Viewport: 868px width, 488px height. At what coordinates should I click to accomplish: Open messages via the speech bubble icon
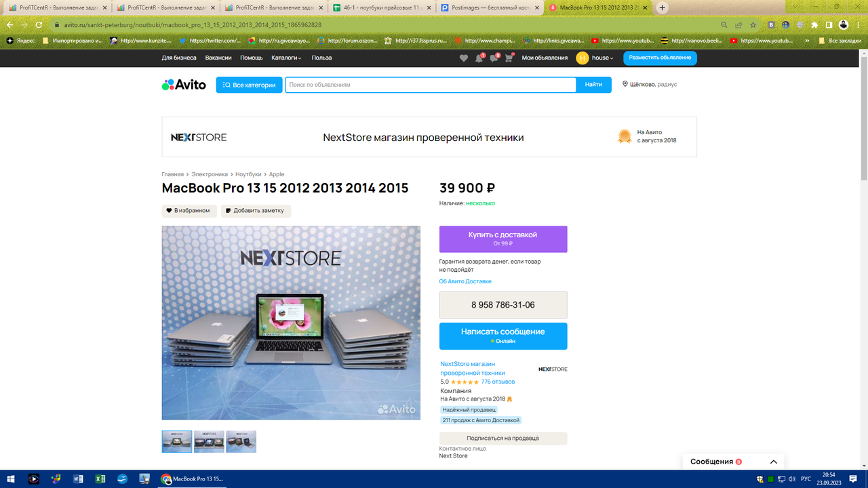493,58
